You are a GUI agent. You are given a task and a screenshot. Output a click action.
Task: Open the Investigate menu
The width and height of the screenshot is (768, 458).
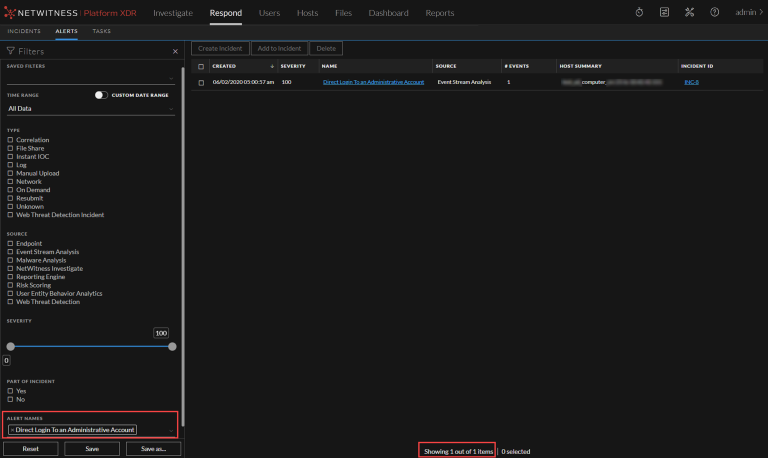pos(173,13)
